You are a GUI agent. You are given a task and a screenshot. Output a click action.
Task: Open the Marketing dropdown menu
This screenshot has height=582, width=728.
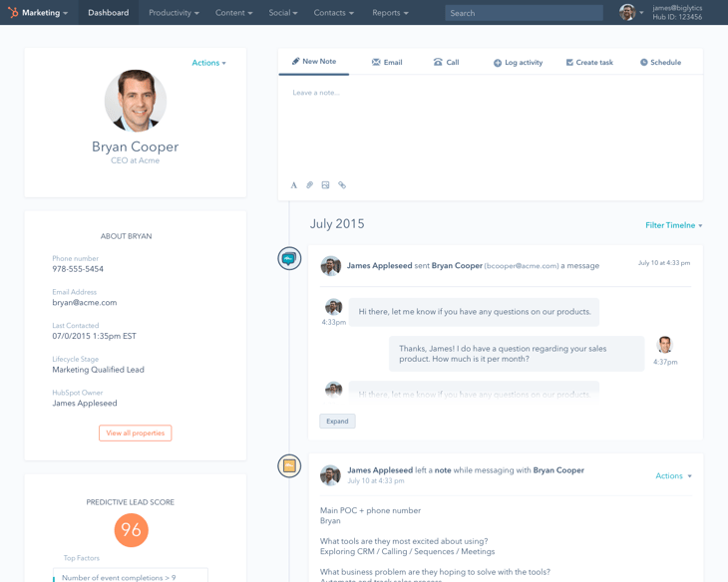[45, 13]
